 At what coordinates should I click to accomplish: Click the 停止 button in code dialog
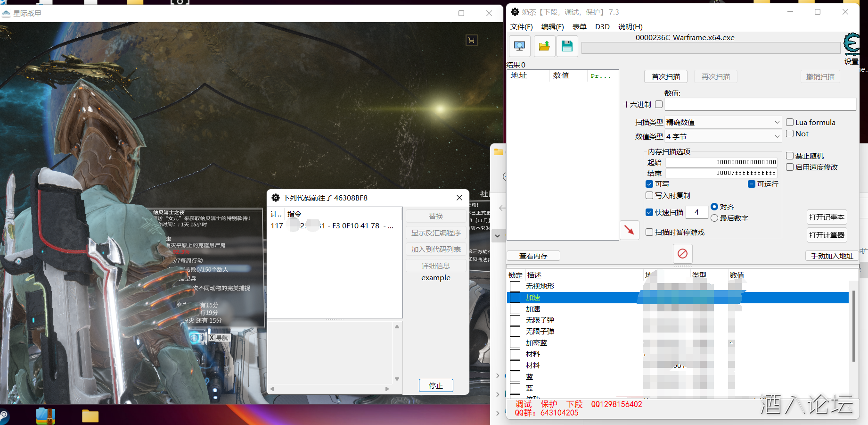click(x=436, y=385)
